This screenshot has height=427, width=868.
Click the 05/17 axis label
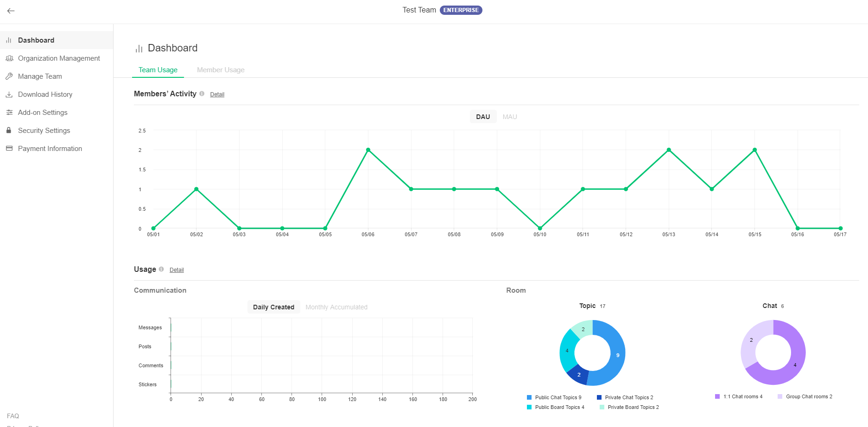[840, 234]
